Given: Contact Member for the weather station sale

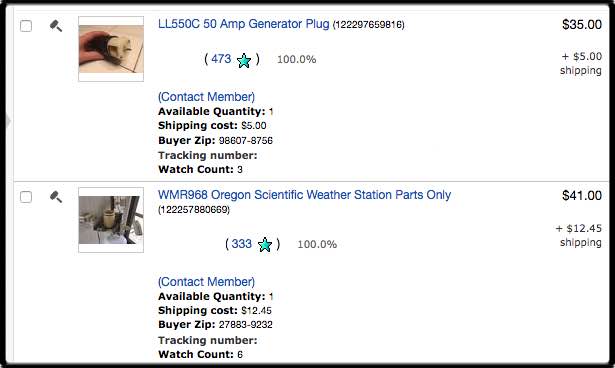Looking at the screenshot, I should pyautogui.click(x=206, y=282).
